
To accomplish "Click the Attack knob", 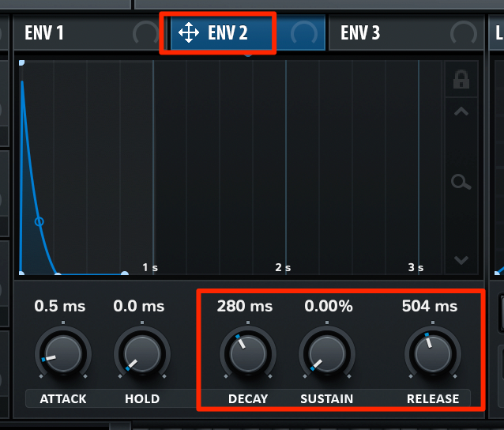I will [x=63, y=353].
